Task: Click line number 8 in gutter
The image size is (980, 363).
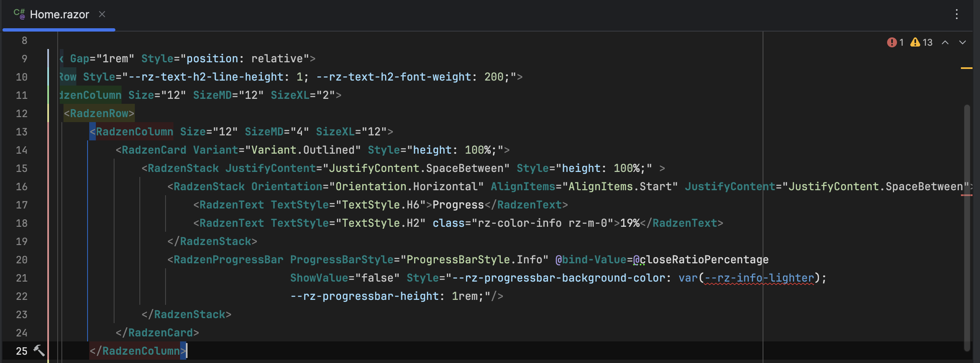Action: coord(24,40)
